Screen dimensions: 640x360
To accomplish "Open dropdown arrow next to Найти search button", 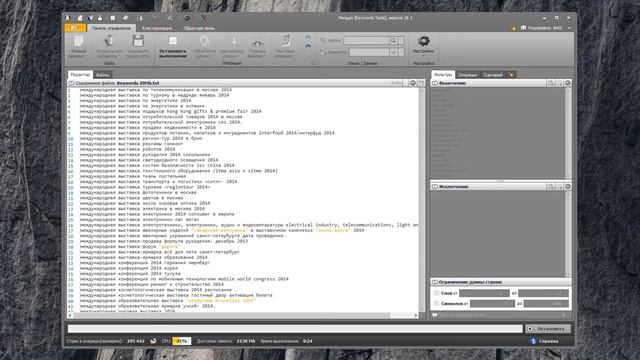I will (401, 40).
